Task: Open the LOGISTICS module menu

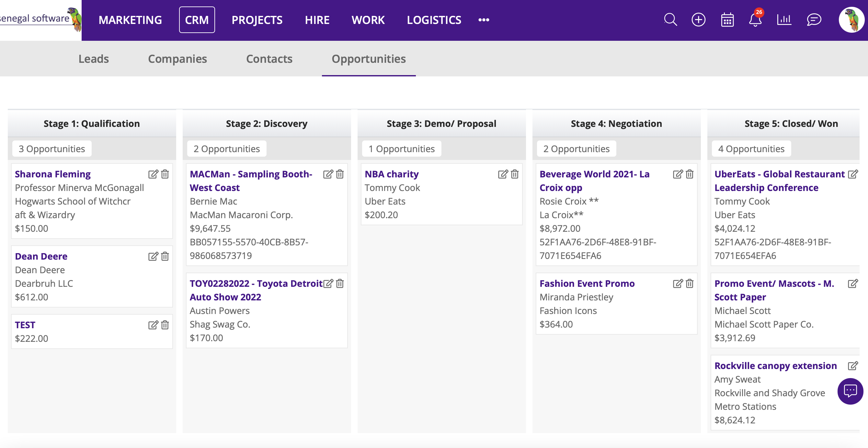Action: click(434, 20)
